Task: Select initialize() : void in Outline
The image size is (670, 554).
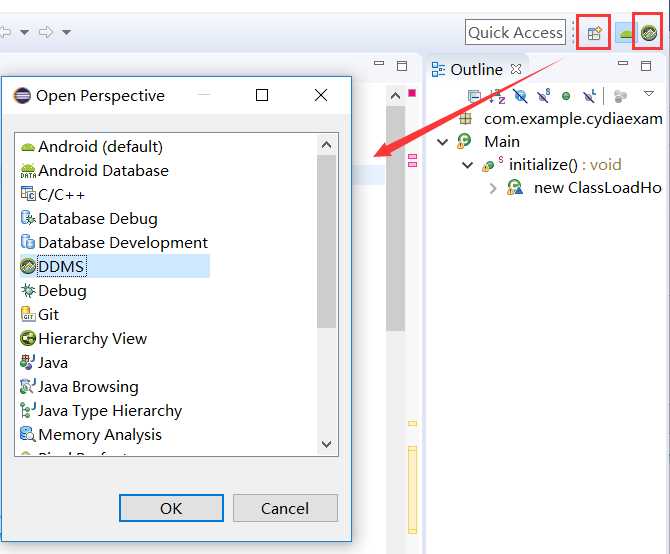Action: point(565,164)
